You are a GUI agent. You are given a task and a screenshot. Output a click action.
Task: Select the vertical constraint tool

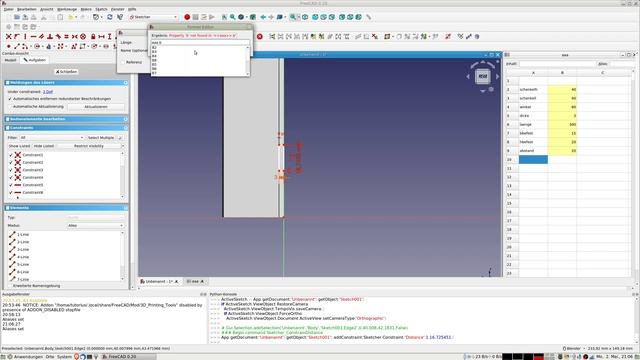(25, 37)
